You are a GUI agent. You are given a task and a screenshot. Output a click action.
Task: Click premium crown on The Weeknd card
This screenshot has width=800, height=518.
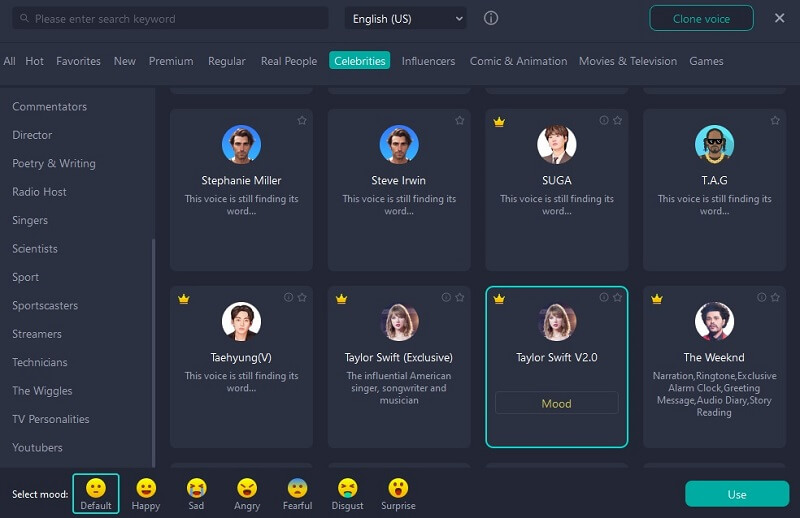pos(657,299)
